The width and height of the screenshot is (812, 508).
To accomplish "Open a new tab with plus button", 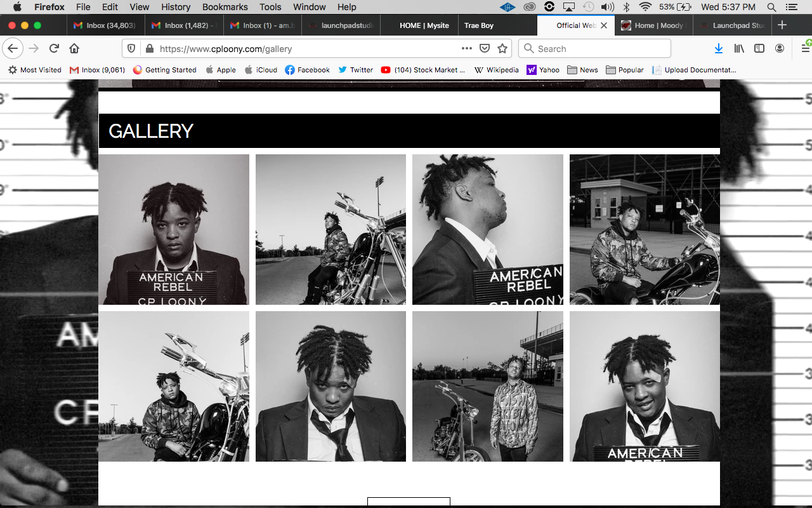I will coord(782,25).
